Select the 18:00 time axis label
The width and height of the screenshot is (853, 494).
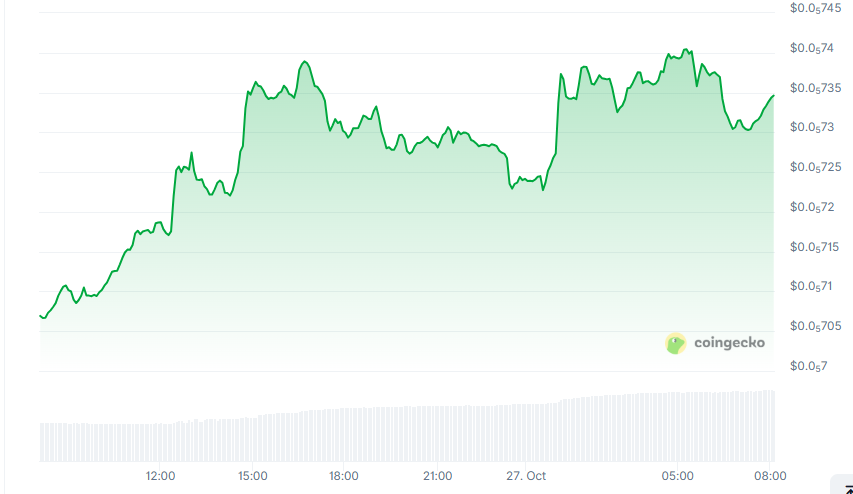344,476
